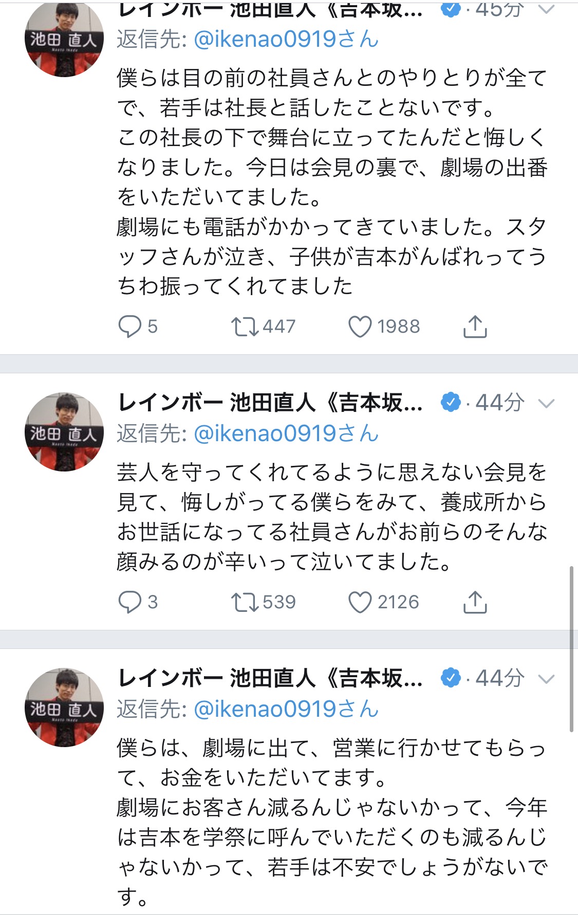The width and height of the screenshot is (578, 924).
Task: Retweet the tweet with 539 retweets
Action: click(x=245, y=602)
